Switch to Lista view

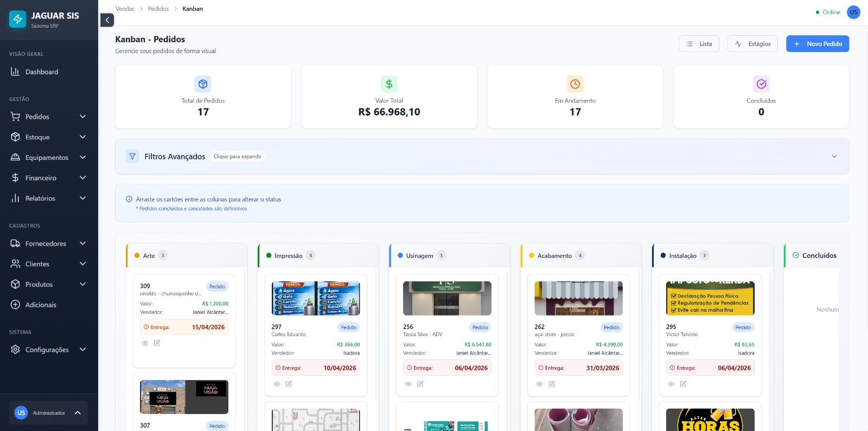click(x=699, y=44)
